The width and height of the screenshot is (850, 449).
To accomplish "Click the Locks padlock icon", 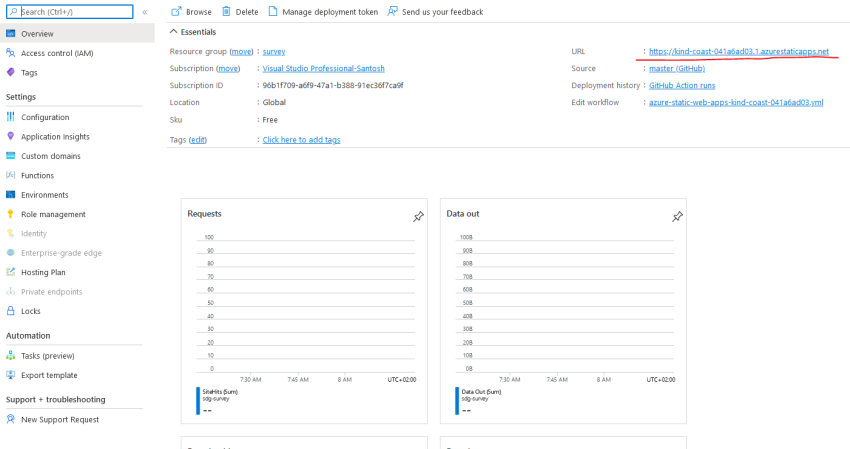I will (x=10, y=311).
